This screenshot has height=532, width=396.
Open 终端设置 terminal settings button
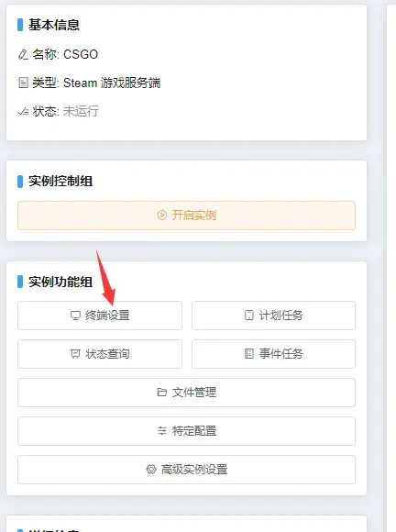pos(100,316)
